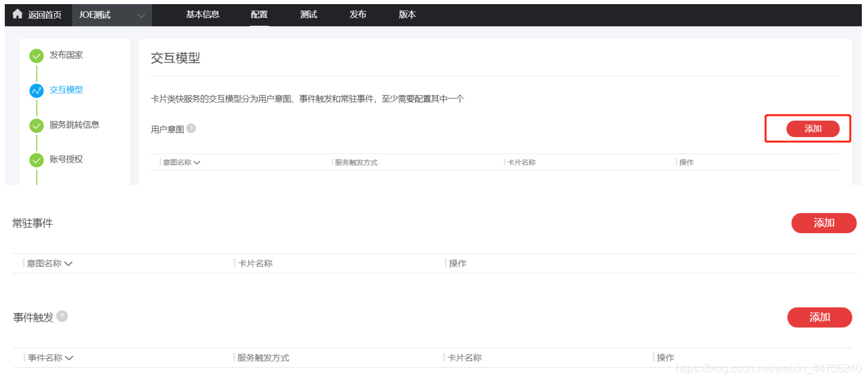Image resolution: width=868 pixels, height=381 pixels.
Task: Open the 测试 tab
Action: pyautogui.click(x=308, y=14)
